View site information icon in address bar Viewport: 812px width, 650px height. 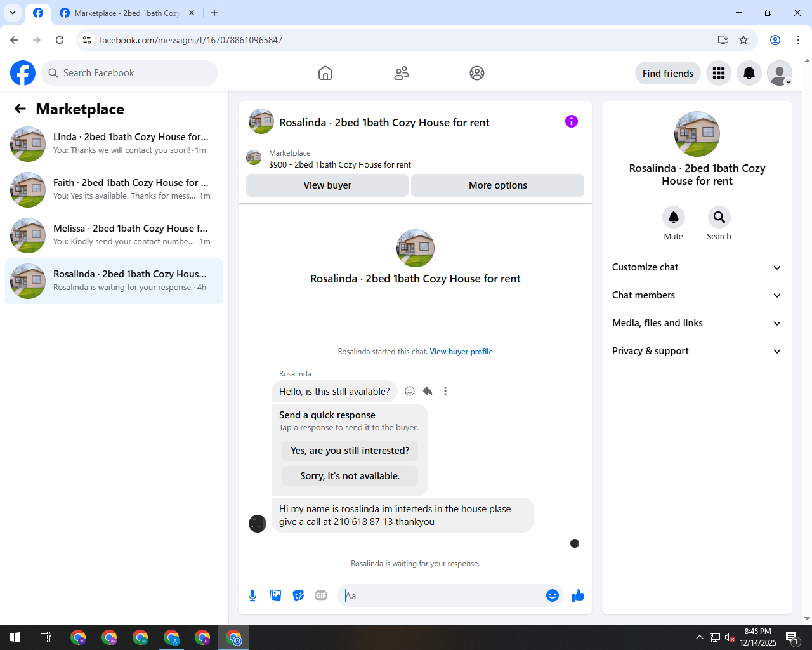pos(88,40)
